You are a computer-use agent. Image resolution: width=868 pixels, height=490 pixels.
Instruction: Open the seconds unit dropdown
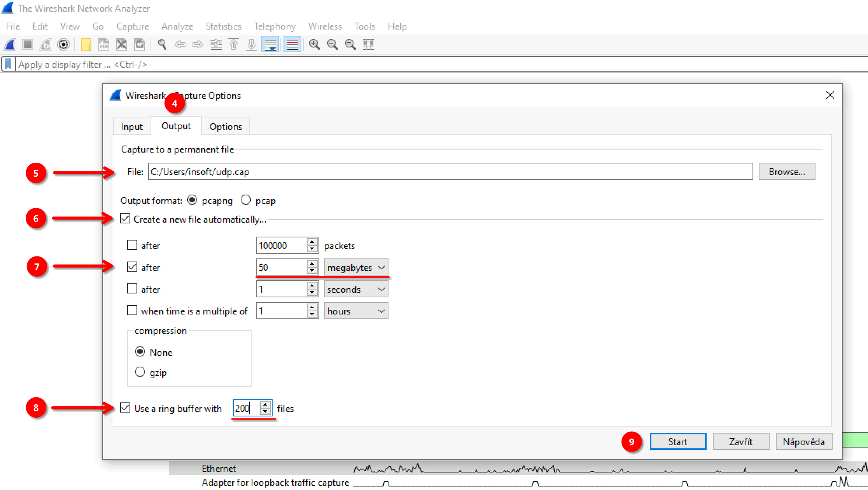tap(356, 289)
